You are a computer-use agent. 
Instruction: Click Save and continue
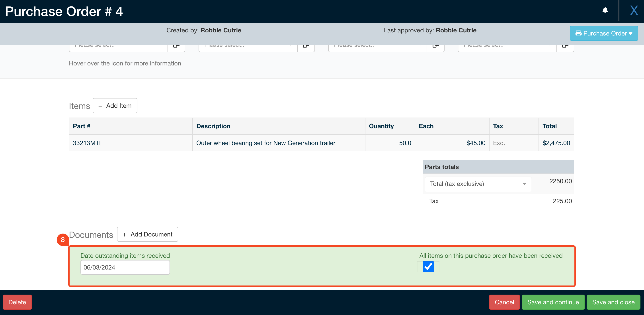coord(553,302)
